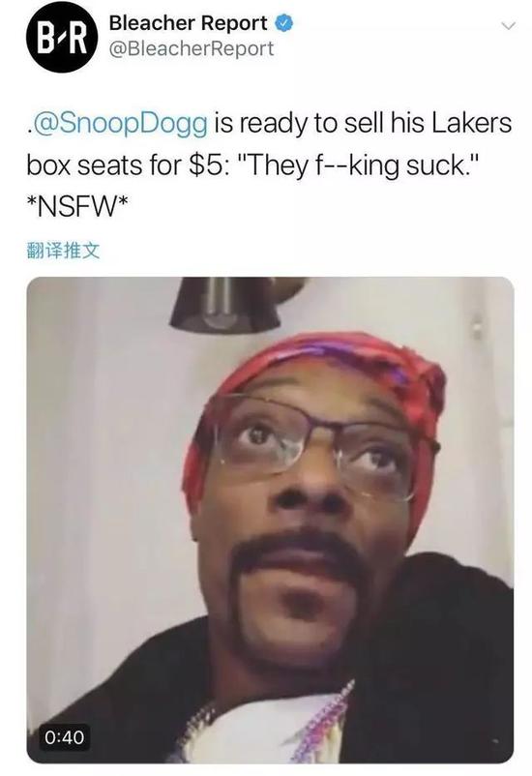Open the @SnoopDogg mention link

point(119,124)
